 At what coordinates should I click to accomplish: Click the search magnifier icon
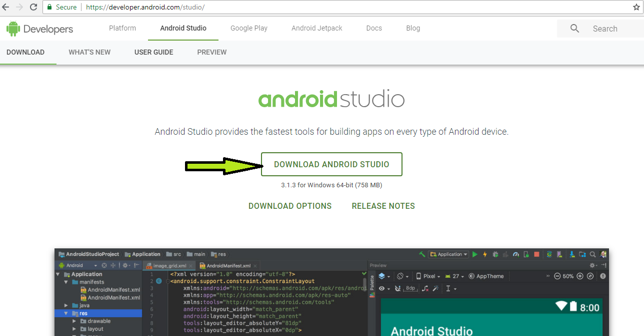click(x=574, y=29)
